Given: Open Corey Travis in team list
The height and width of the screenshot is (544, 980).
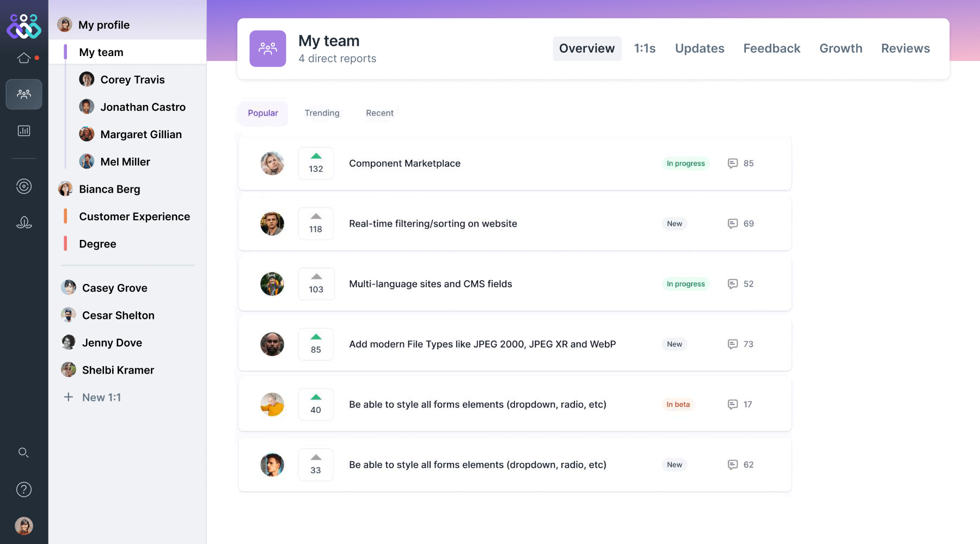Looking at the screenshot, I should 132,79.
